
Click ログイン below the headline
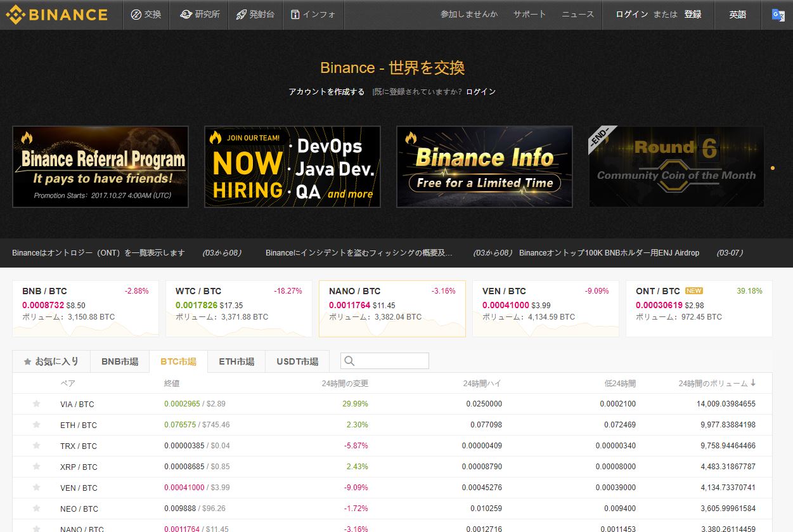[x=480, y=92]
